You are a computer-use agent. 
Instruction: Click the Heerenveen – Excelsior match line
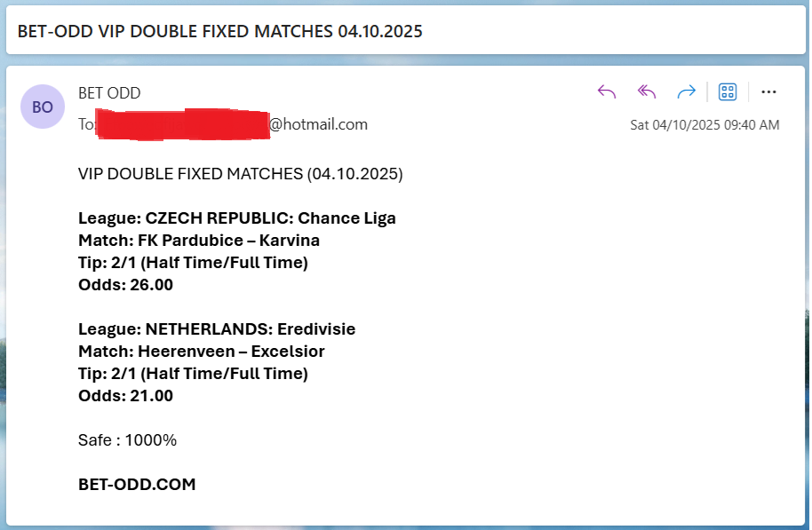click(x=201, y=352)
